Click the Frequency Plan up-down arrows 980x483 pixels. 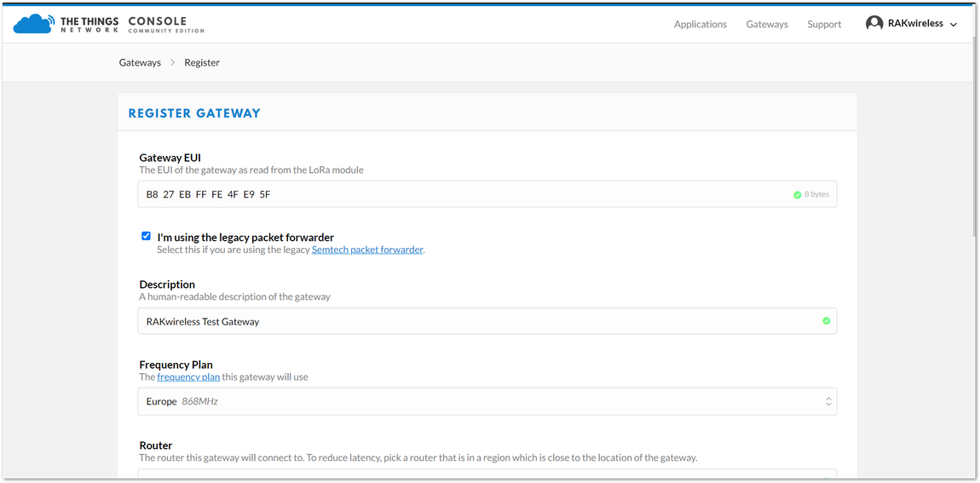pos(828,402)
